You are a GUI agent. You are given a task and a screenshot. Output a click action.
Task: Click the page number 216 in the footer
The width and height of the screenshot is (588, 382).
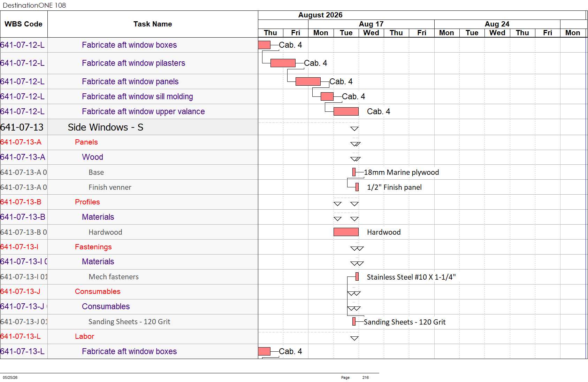(x=365, y=377)
